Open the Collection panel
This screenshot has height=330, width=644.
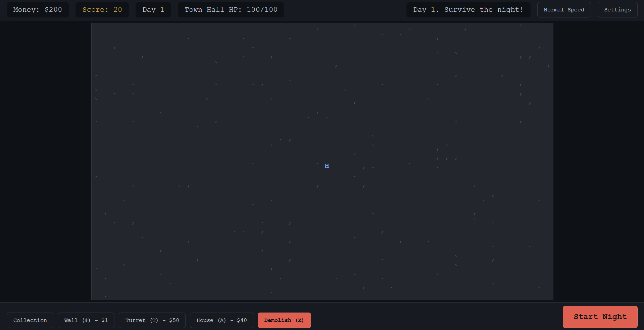[30, 320]
